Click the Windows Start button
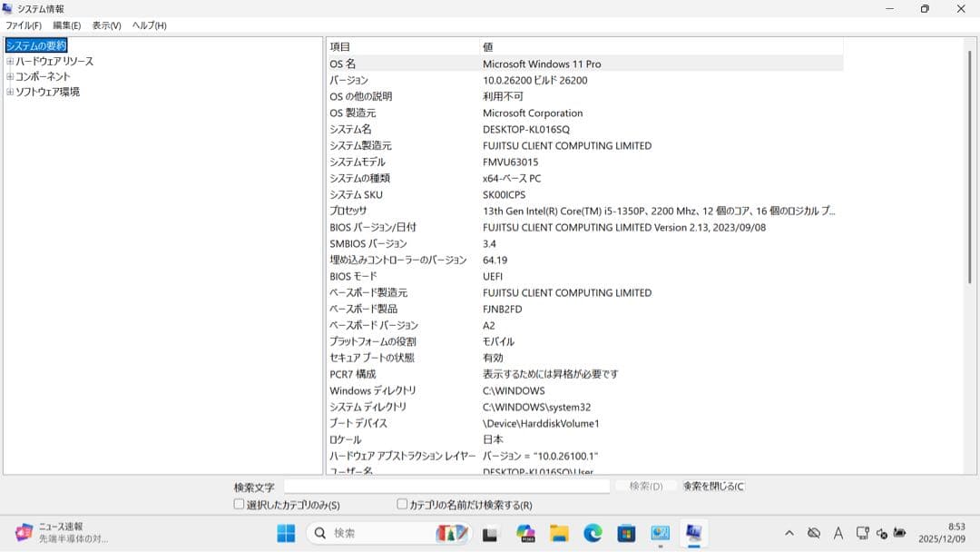 [285, 534]
